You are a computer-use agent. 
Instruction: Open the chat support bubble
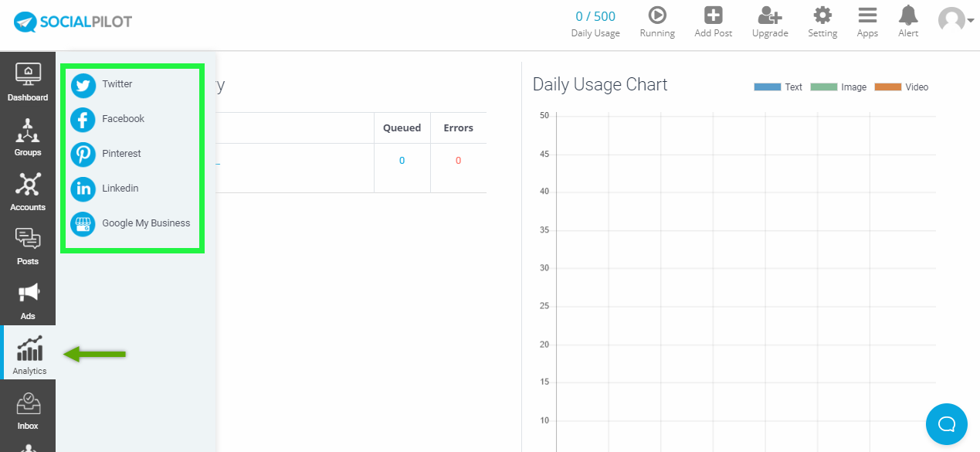click(x=946, y=423)
